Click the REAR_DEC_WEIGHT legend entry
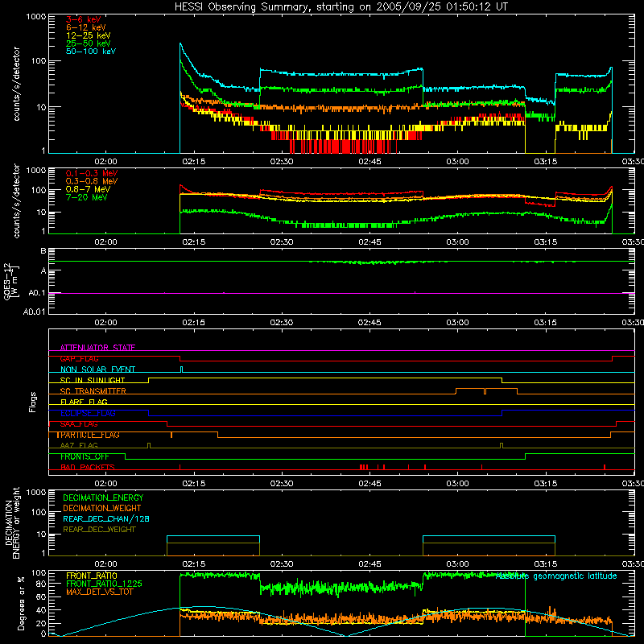This screenshot has height=644, width=644. click(99, 530)
